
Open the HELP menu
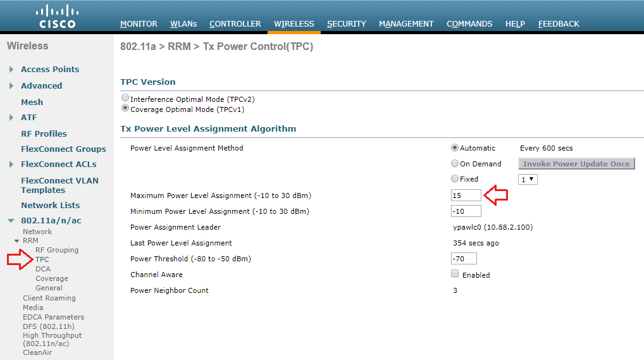click(515, 24)
